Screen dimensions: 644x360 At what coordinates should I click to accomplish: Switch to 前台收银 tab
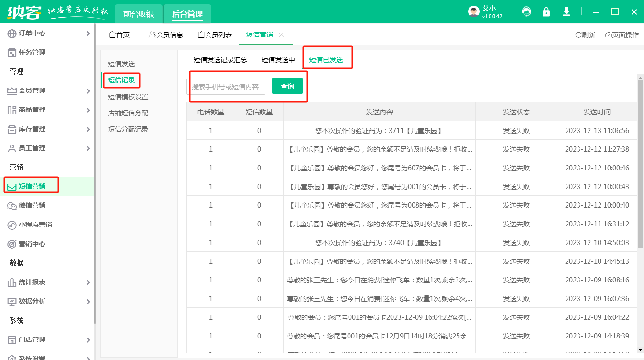[139, 14]
